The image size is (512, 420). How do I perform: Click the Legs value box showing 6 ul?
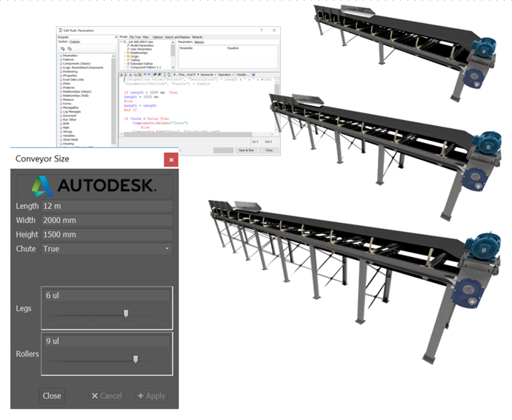(x=107, y=296)
